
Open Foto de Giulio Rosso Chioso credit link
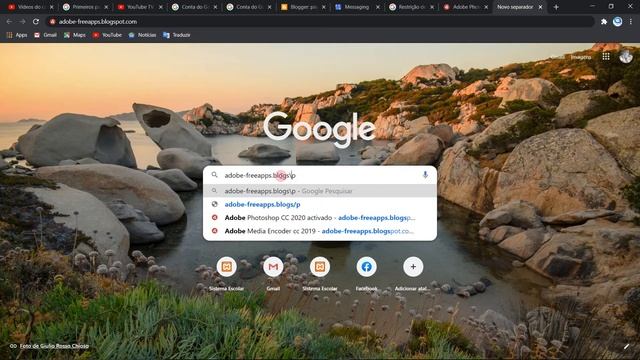coord(54,346)
